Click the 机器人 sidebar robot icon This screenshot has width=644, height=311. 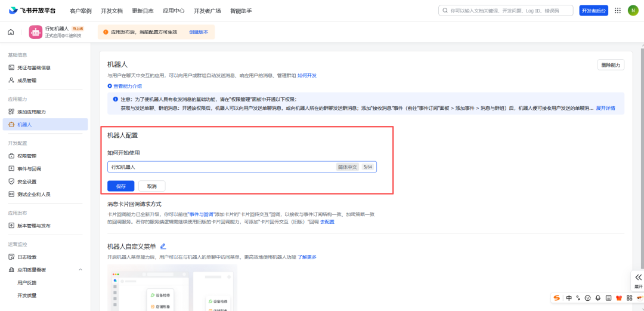pyautogui.click(x=11, y=124)
